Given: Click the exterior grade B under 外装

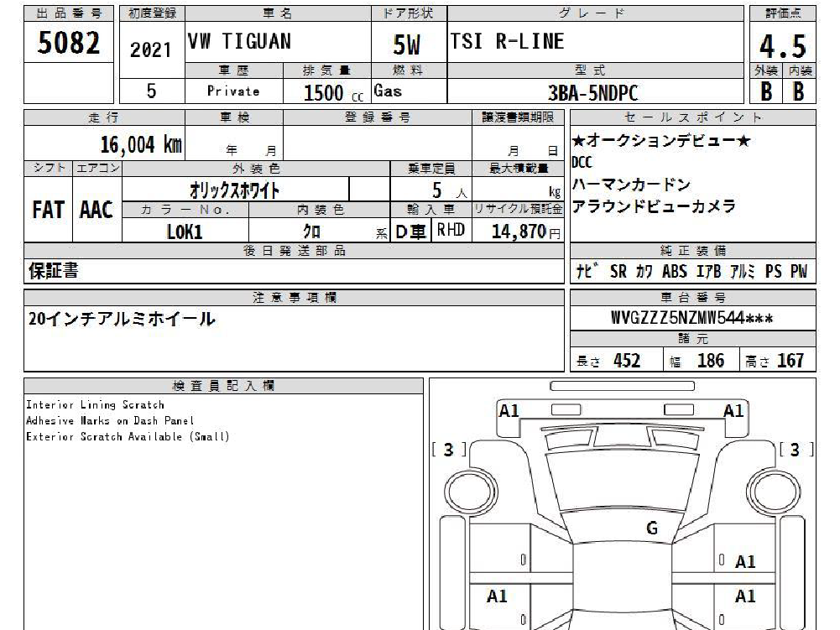Looking at the screenshot, I should (x=767, y=91).
